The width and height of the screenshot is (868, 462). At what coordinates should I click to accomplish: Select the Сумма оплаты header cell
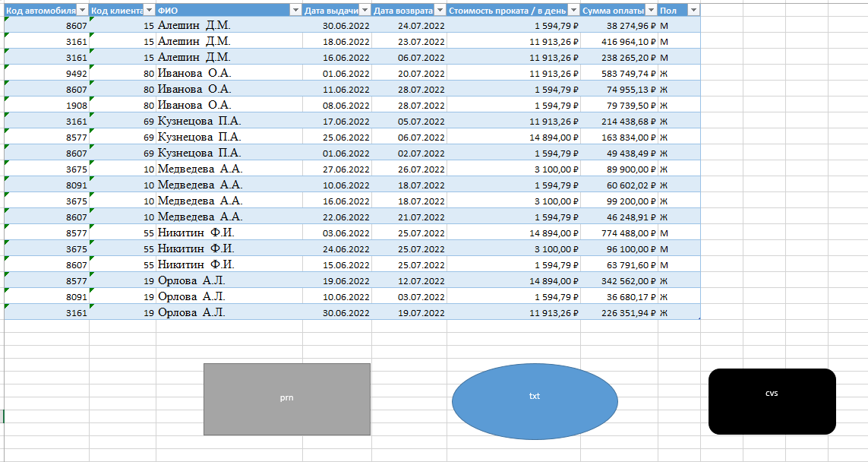click(x=619, y=11)
